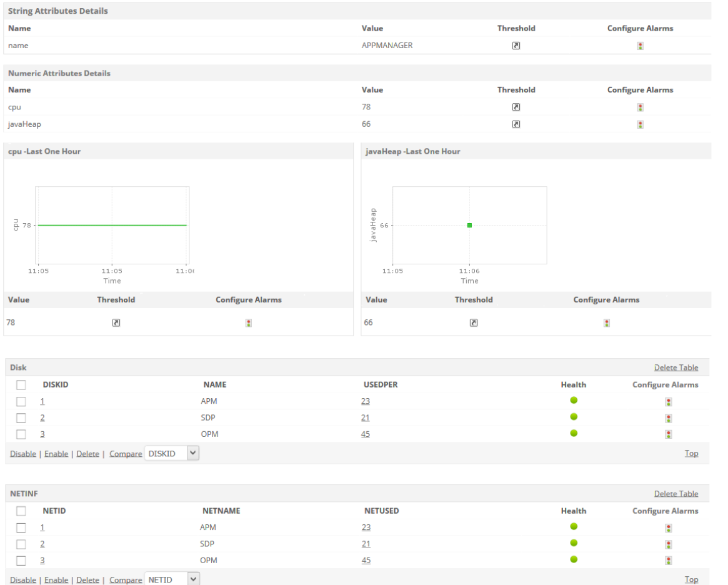This screenshot has height=585, width=728.
Task: Configure alarms for NETINF OPM row
Action: pos(668,561)
